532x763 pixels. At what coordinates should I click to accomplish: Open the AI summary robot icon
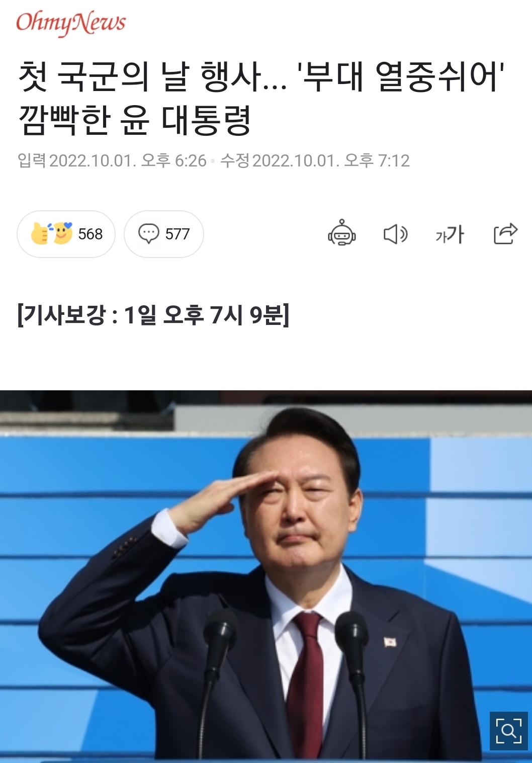point(342,233)
